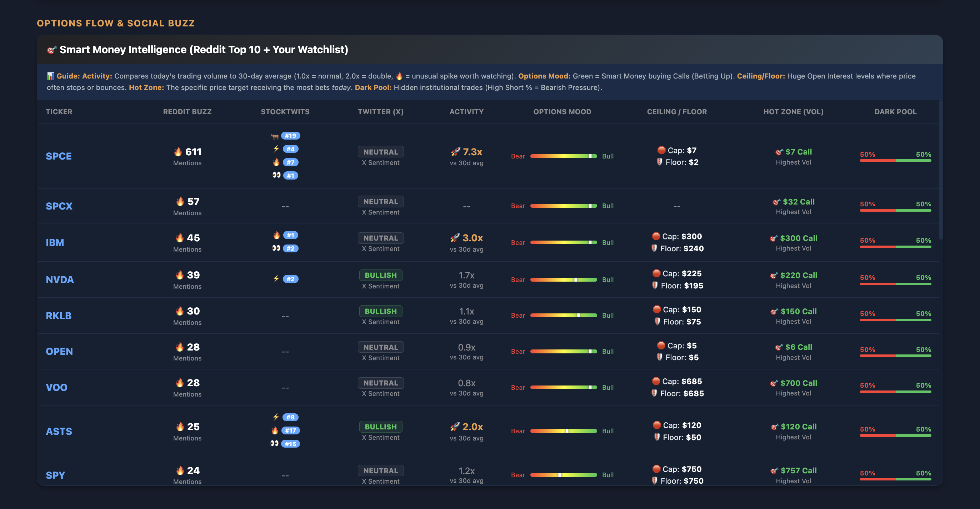Image resolution: width=980 pixels, height=509 pixels.
Task: Click the fire icon beside IBM's #1 StockTwits badge
Action: (x=276, y=235)
